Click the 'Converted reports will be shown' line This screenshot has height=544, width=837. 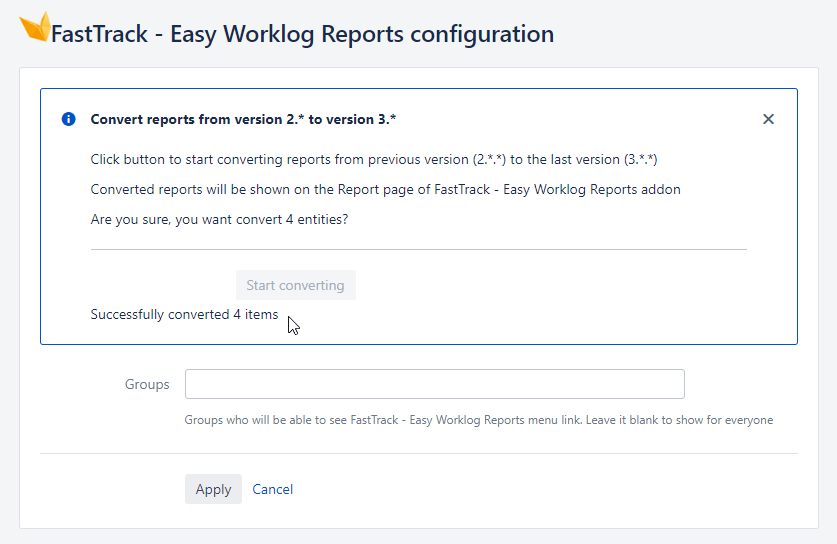click(x=385, y=190)
